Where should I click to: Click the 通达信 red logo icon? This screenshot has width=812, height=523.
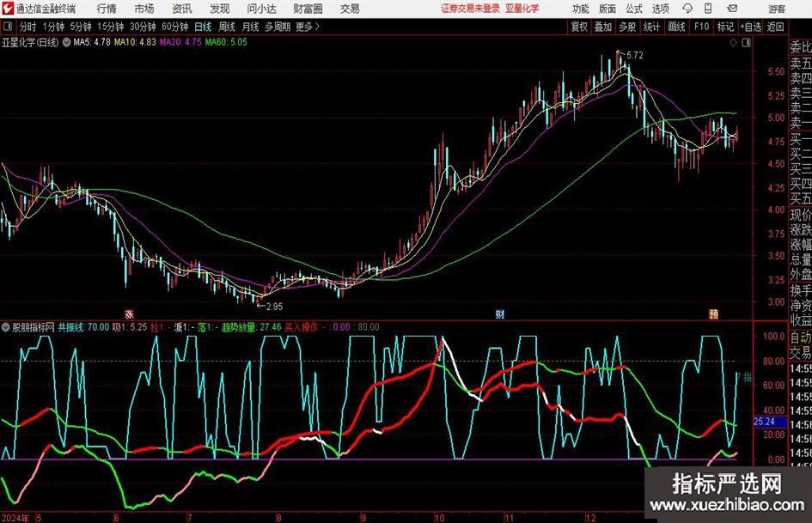click(8, 9)
